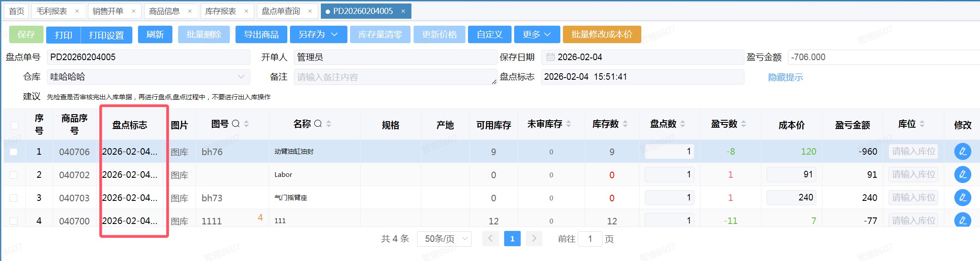Open the 更多 dropdown menu
Viewport: 980px width, 261px height.
click(537, 34)
